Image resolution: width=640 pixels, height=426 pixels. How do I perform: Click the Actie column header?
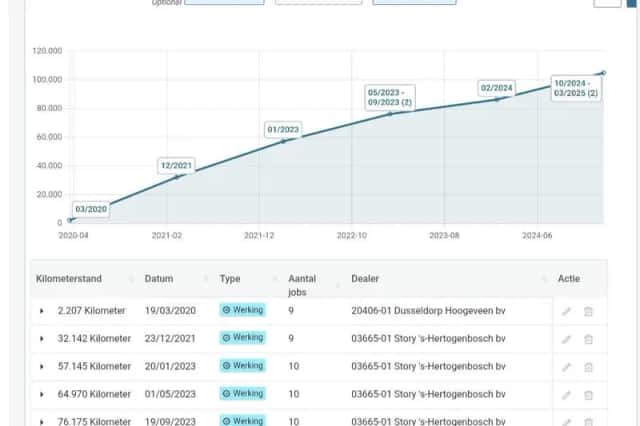(x=569, y=279)
